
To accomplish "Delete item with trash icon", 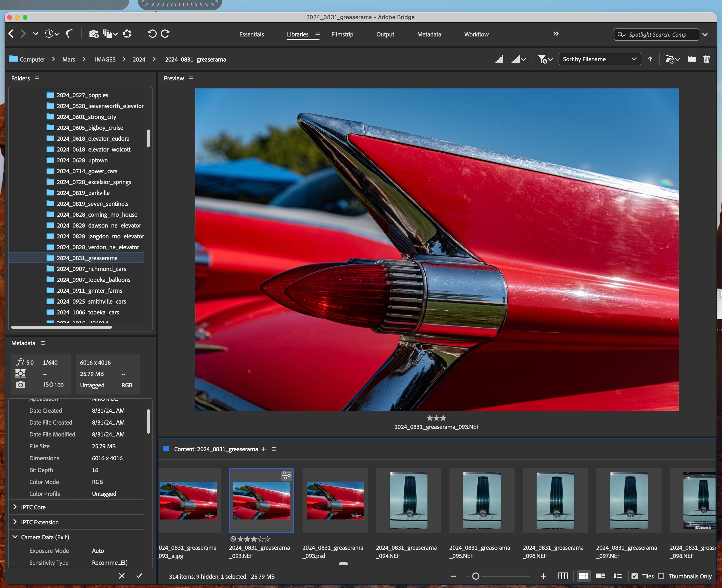I will pos(706,59).
